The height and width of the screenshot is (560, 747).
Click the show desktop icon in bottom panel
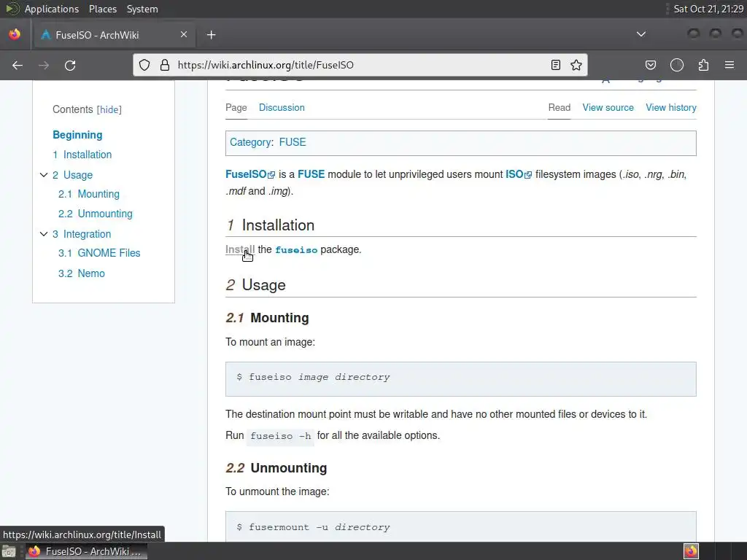click(9, 551)
